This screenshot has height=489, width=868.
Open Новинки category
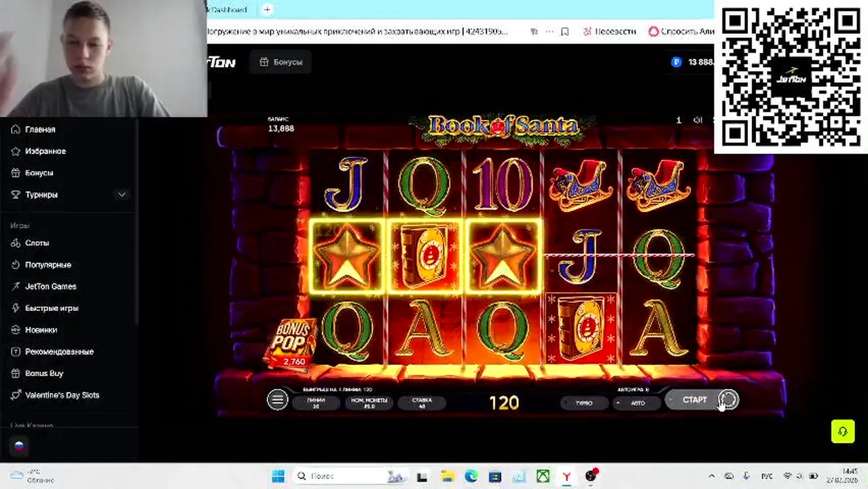click(41, 329)
